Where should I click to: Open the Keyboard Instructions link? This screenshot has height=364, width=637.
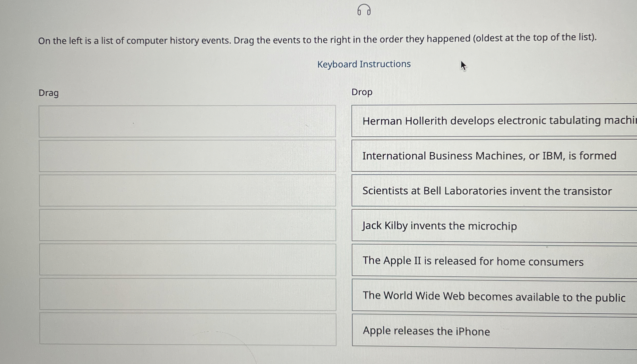tap(364, 64)
